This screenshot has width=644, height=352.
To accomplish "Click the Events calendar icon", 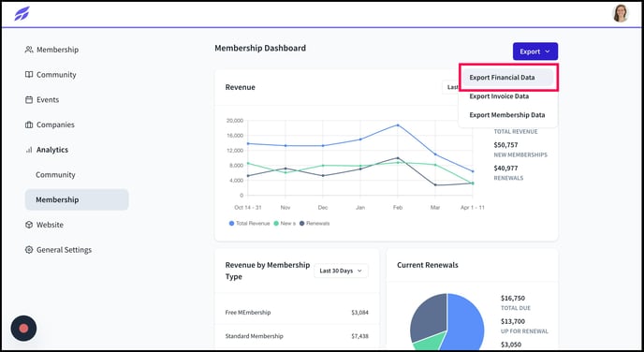I will coord(29,100).
